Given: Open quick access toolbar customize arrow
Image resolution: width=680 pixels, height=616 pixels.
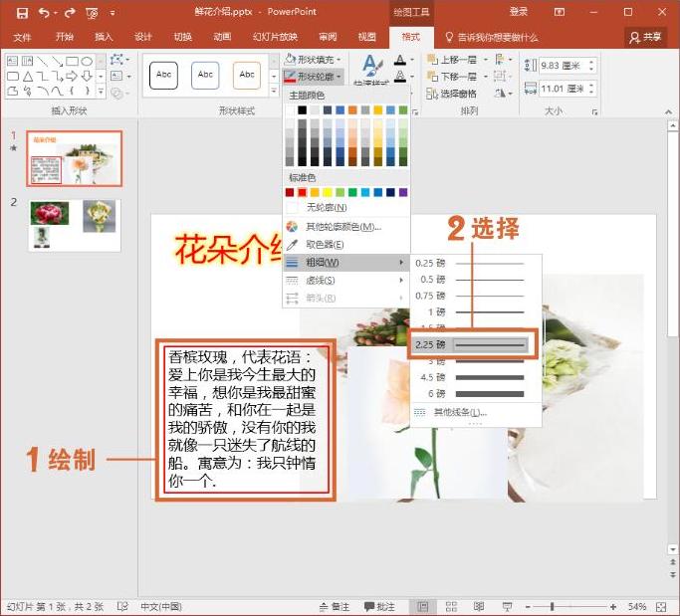Looking at the screenshot, I should click(113, 14).
